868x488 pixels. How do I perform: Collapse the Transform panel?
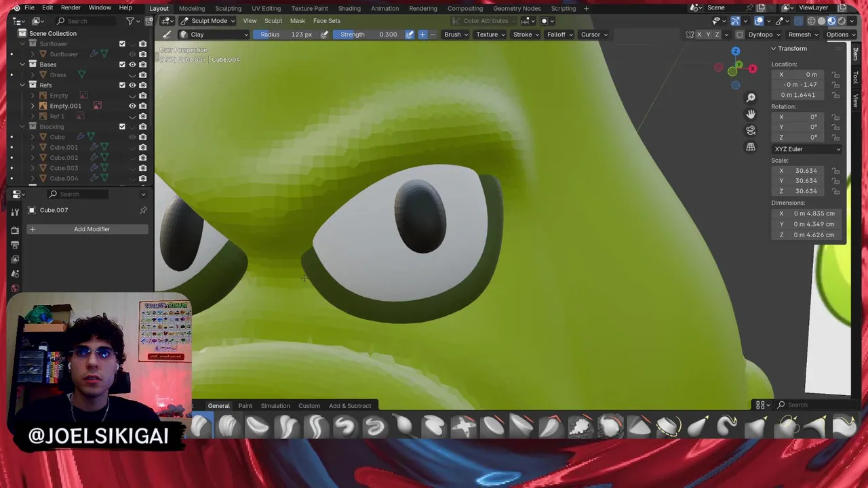click(x=773, y=49)
